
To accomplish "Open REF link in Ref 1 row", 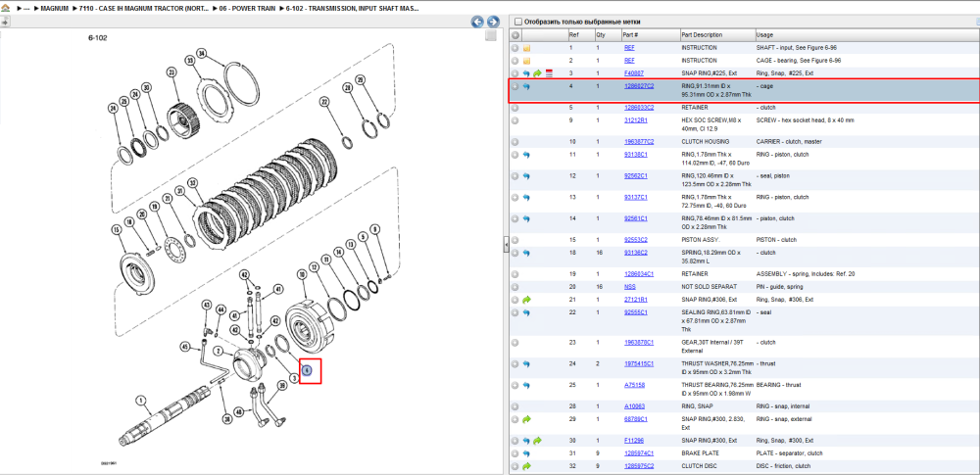I will coord(629,47).
